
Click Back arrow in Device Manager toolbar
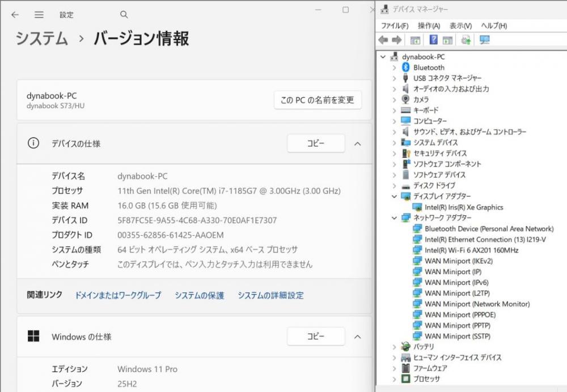coord(383,40)
